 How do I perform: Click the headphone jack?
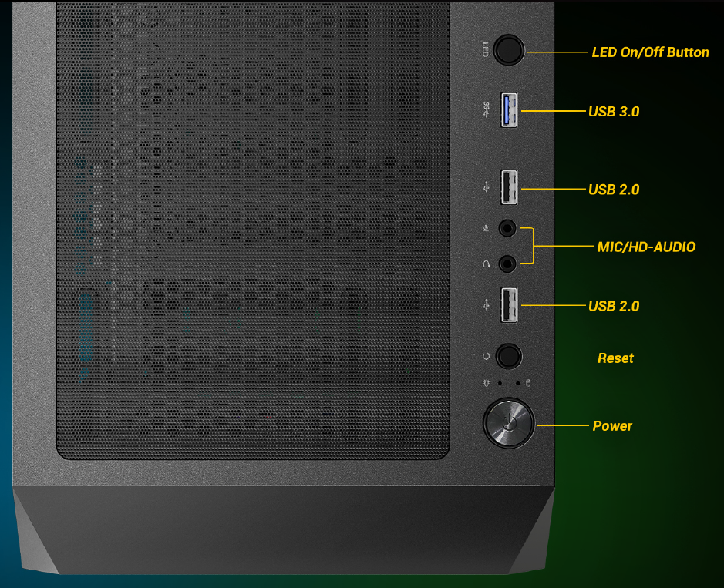[507, 264]
